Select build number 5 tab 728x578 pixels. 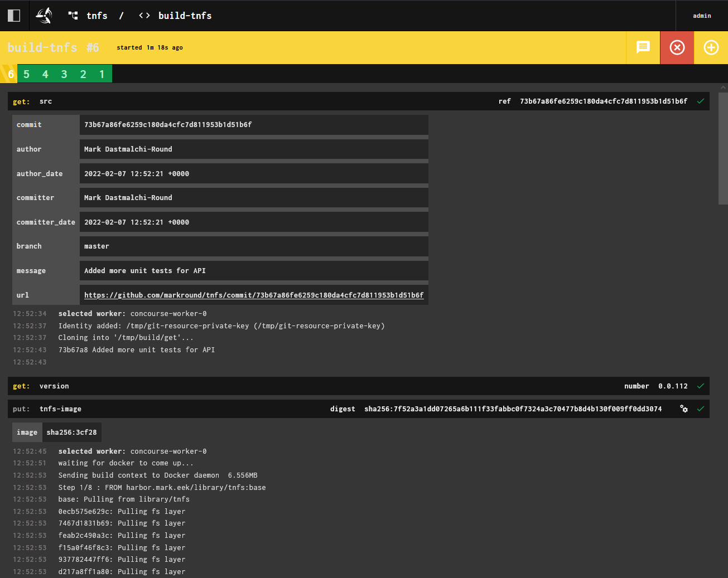[x=26, y=74]
